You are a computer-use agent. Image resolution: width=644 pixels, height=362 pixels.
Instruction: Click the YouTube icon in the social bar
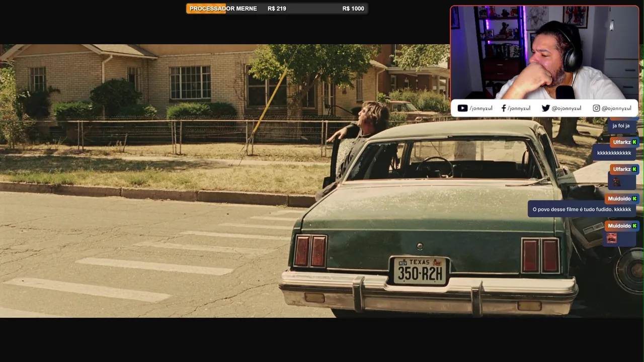tap(462, 108)
